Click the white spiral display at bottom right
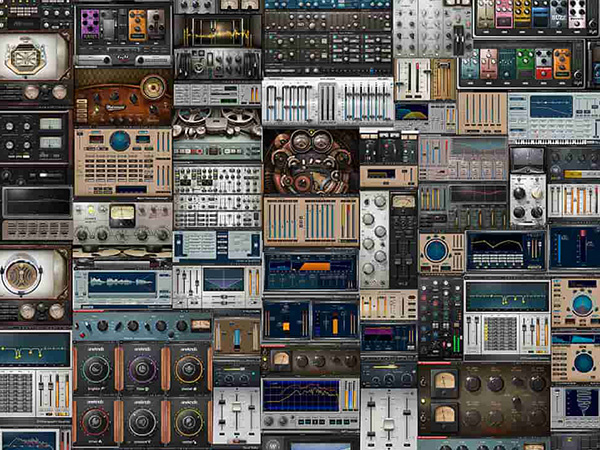600x450 pixels. [x=581, y=403]
